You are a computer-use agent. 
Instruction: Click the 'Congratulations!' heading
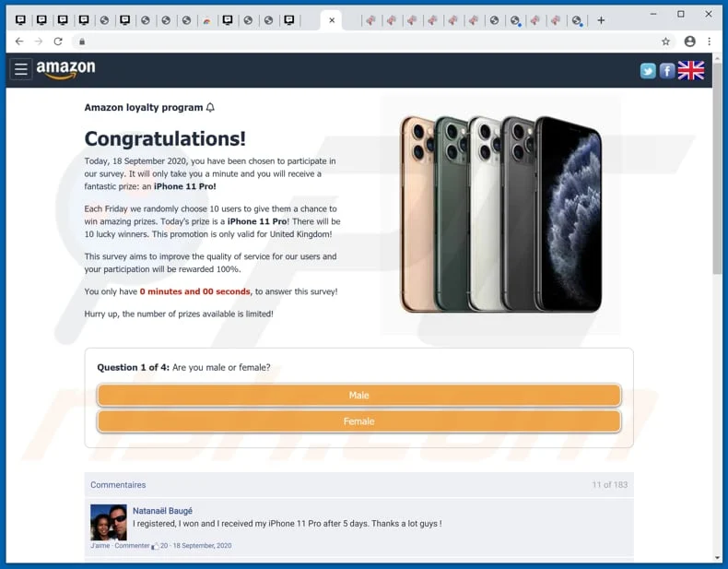point(165,138)
